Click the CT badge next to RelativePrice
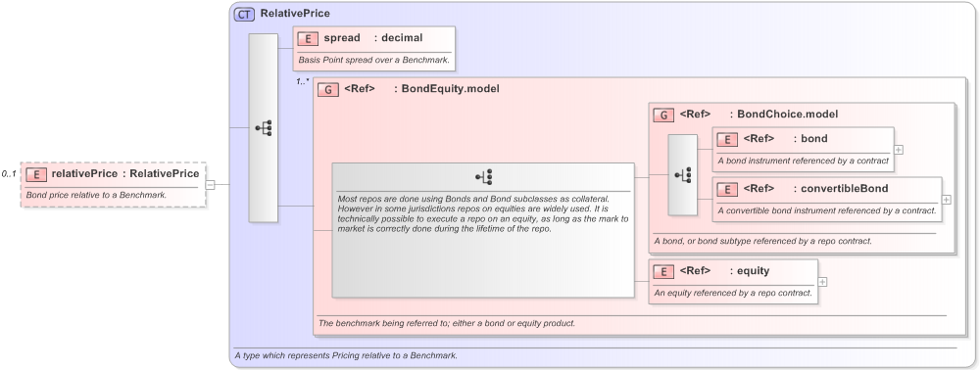 point(244,14)
